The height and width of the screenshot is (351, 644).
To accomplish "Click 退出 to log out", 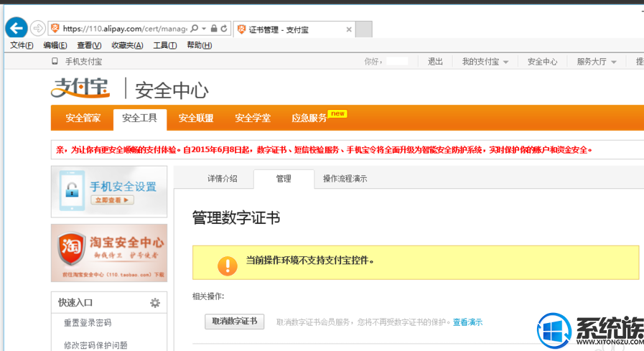I will [435, 62].
